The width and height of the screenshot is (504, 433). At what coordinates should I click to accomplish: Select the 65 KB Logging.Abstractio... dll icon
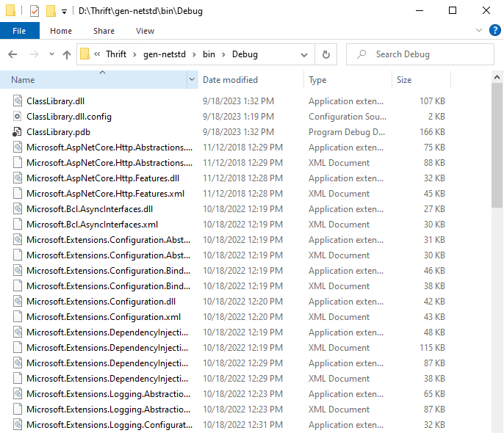[x=18, y=393]
